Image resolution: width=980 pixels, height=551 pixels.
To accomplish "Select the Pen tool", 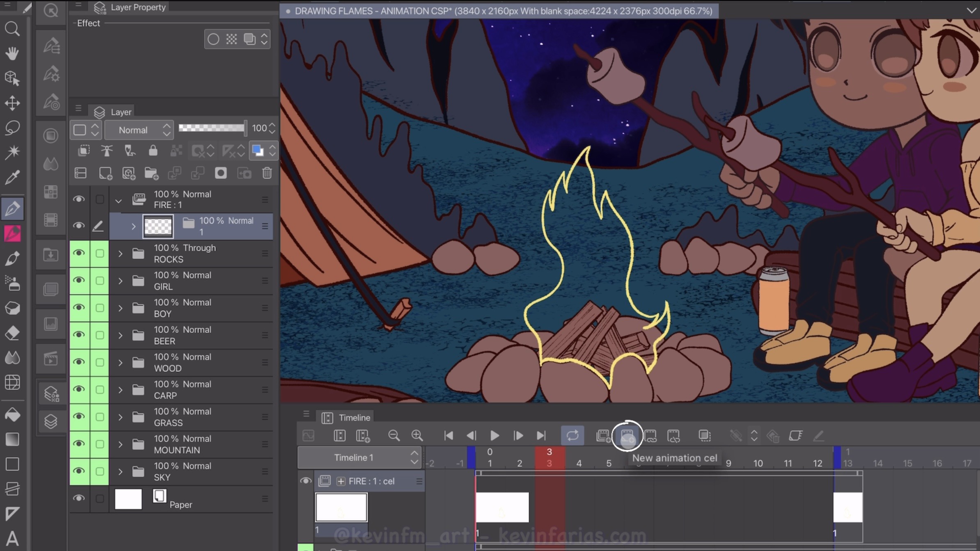I will 12,208.
